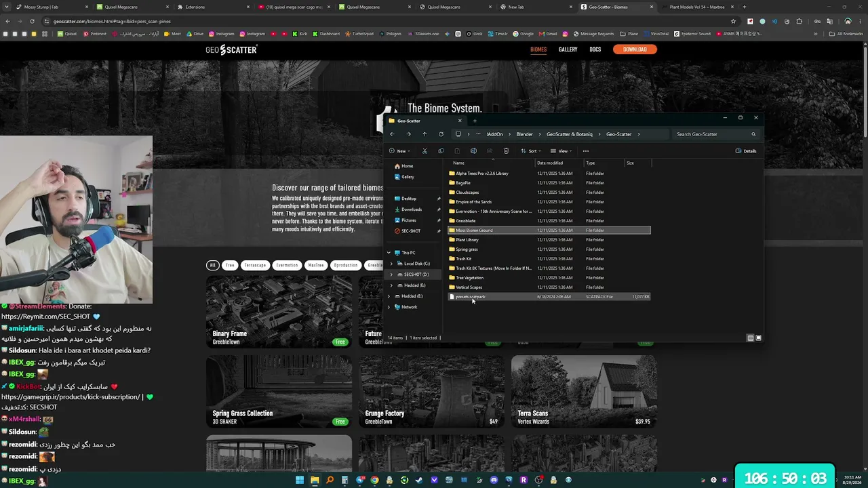
Task: Open the See more options ellipsis in Explorer
Action: point(586,151)
